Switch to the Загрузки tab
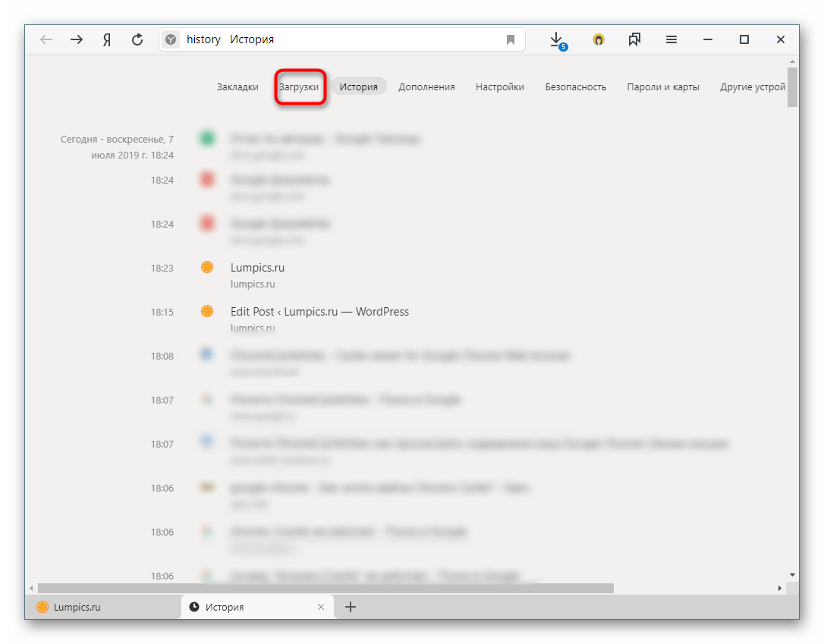Image resolution: width=824 pixels, height=644 pixels. (x=299, y=87)
